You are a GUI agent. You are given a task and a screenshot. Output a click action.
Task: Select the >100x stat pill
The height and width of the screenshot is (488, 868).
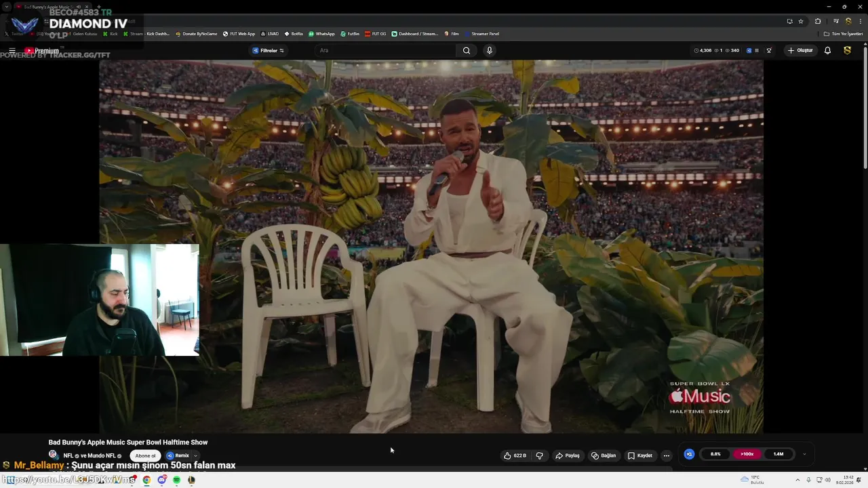click(x=747, y=454)
